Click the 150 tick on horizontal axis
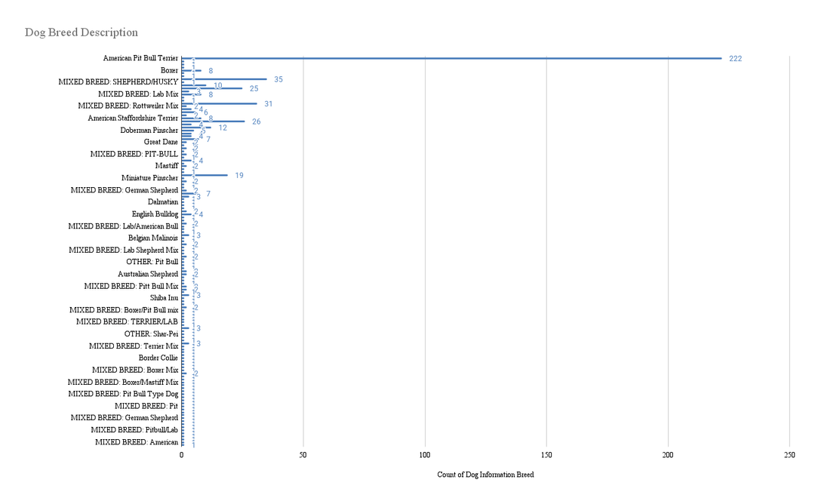The width and height of the screenshot is (815, 504). 546,455
